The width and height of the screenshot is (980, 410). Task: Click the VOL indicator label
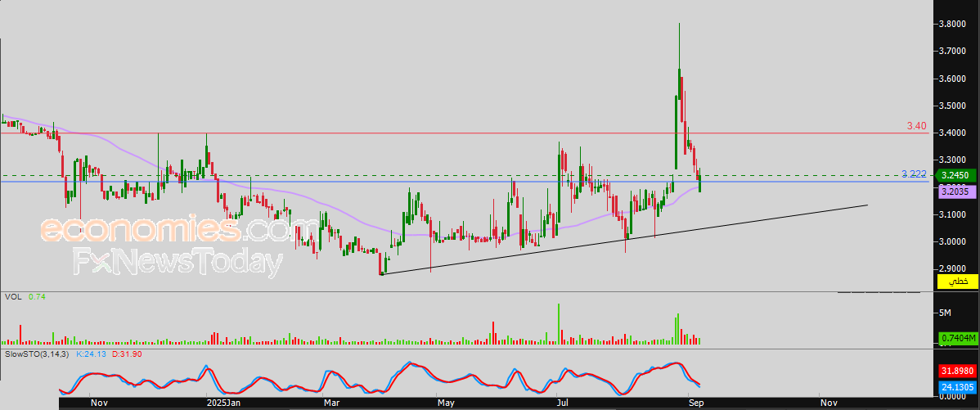coord(12,298)
